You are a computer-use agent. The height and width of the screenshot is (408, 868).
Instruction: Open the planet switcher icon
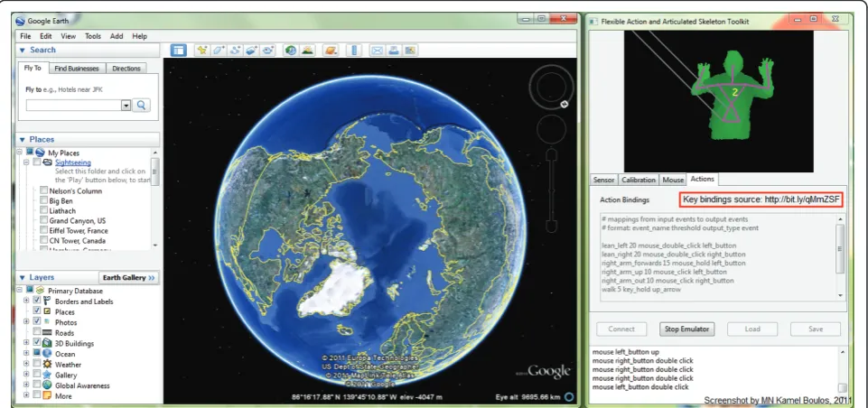(x=331, y=51)
